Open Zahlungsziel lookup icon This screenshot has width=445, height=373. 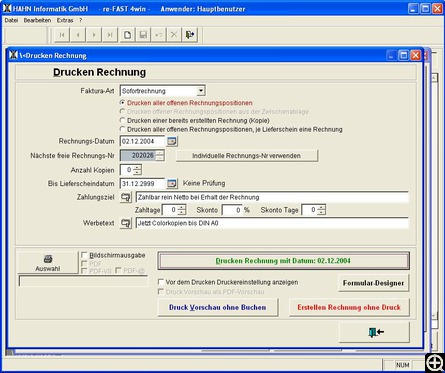click(x=126, y=197)
